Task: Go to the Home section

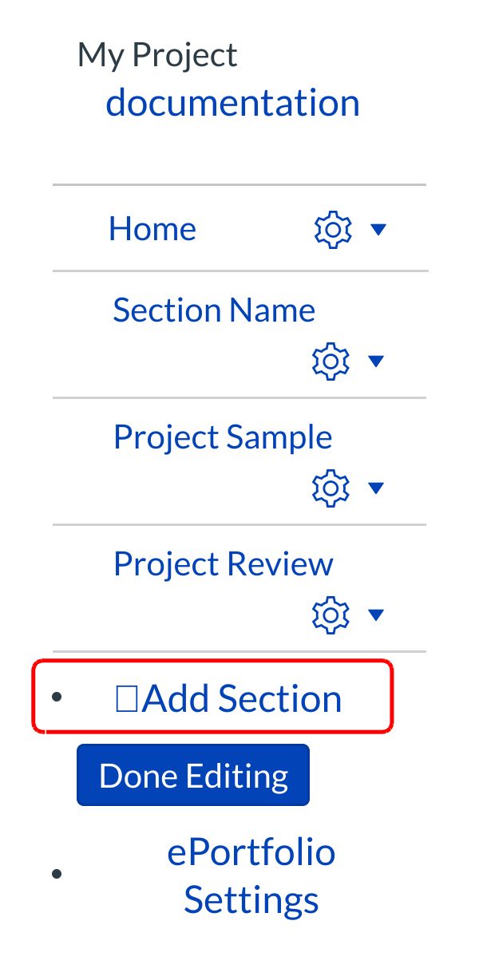Action: click(x=152, y=230)
